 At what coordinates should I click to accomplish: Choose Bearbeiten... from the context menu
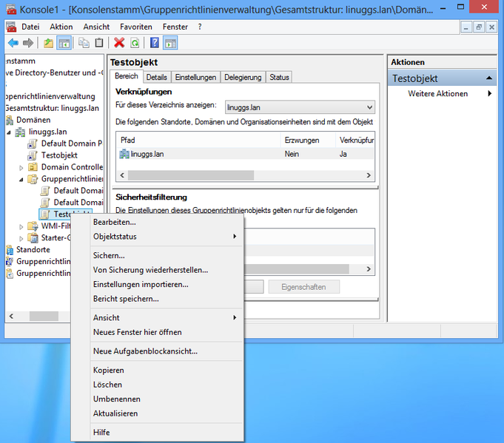click(x=114, y=222)
